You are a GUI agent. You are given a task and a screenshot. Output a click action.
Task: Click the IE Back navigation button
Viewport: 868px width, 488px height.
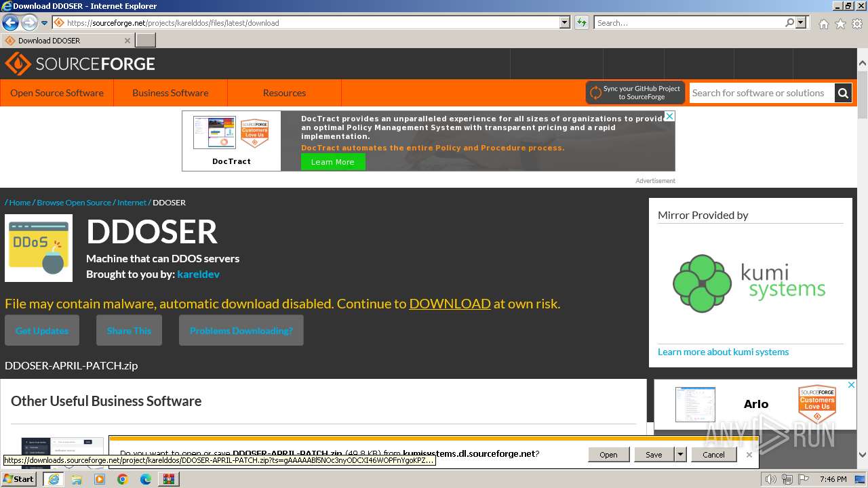10,22
